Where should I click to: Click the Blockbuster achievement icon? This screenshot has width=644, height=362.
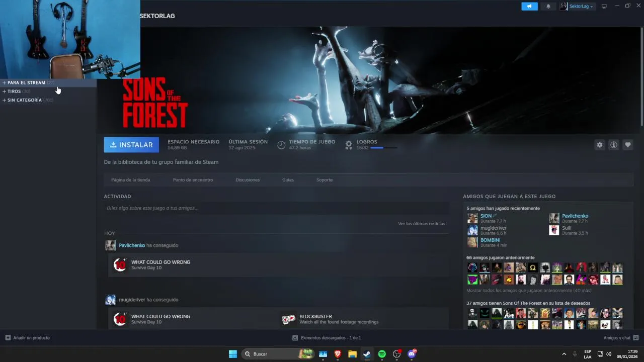(288, 319)
